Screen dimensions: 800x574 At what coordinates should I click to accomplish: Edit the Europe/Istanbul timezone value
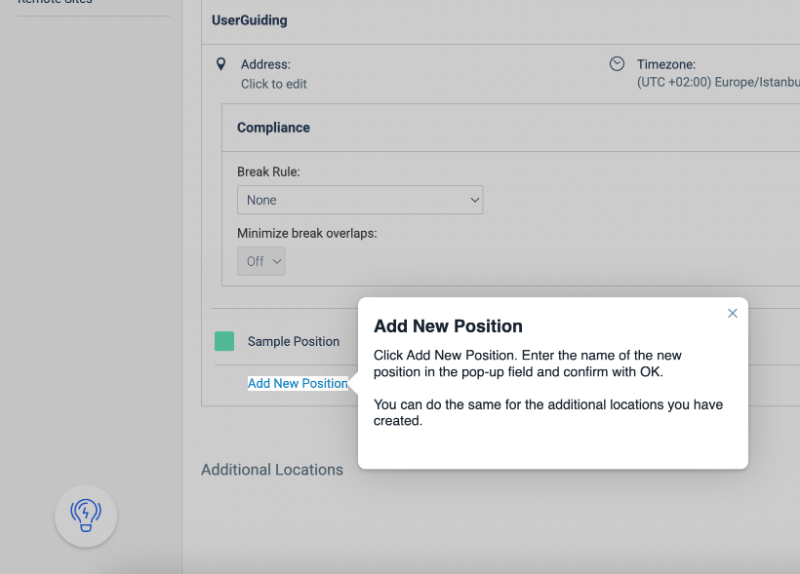click(x=718, y=83)
